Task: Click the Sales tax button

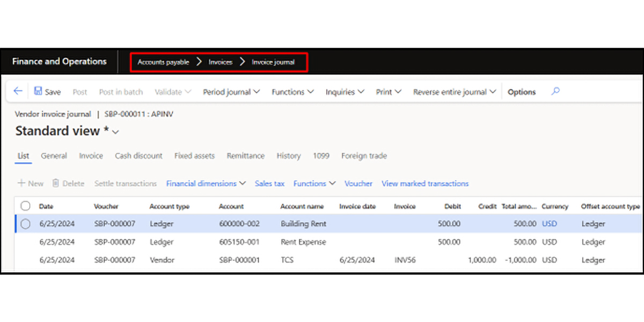Action: pyautogui.click(x=269, y=184)
